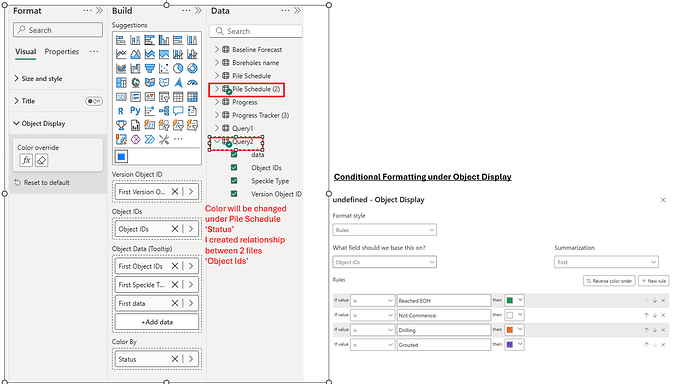Uncheck the Object IDs field checkbox
The image size is (690, 384).
(234, 168)
